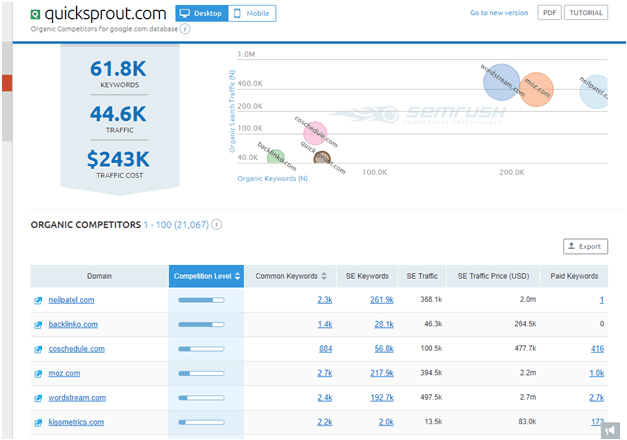Click the 61.8K Keywords statistic
The width and height of the screenshot is (627, 440).
tap(119, 74)
